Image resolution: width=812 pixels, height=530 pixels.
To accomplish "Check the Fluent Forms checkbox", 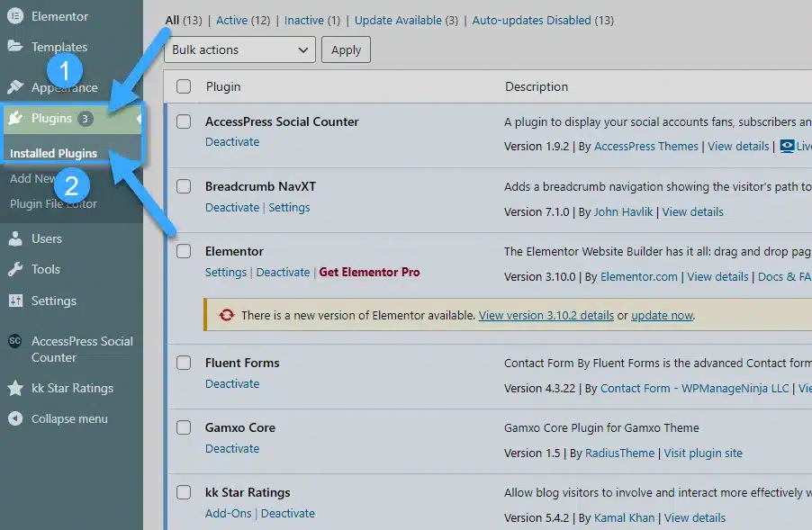I will [x=184, y=363].
